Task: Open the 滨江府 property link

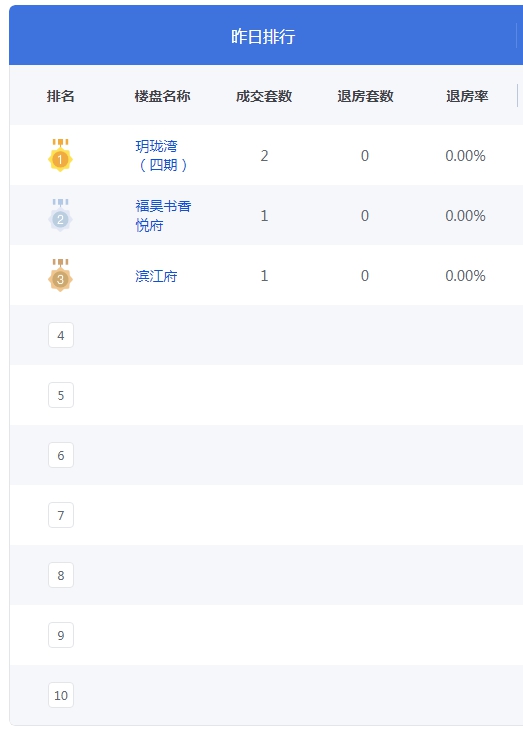Action: (156, 276)
